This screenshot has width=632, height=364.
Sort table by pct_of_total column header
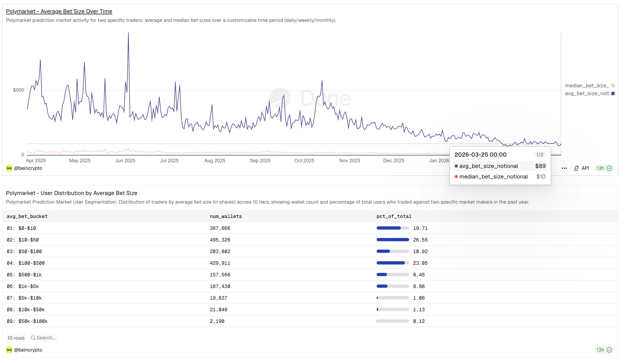click(394, 216)
